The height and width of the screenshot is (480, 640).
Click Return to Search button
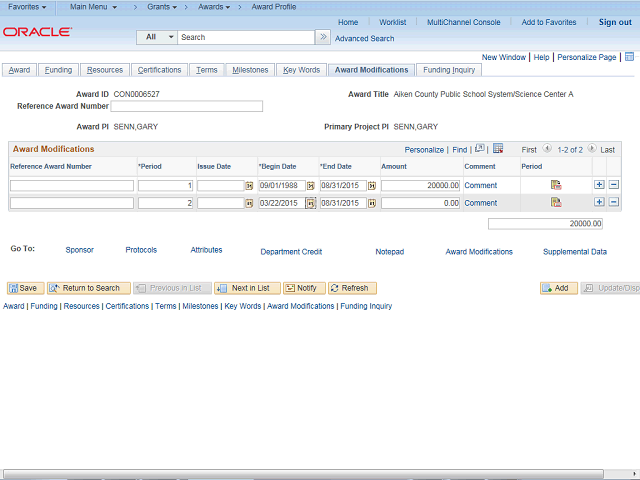click(x=86, y=288)
